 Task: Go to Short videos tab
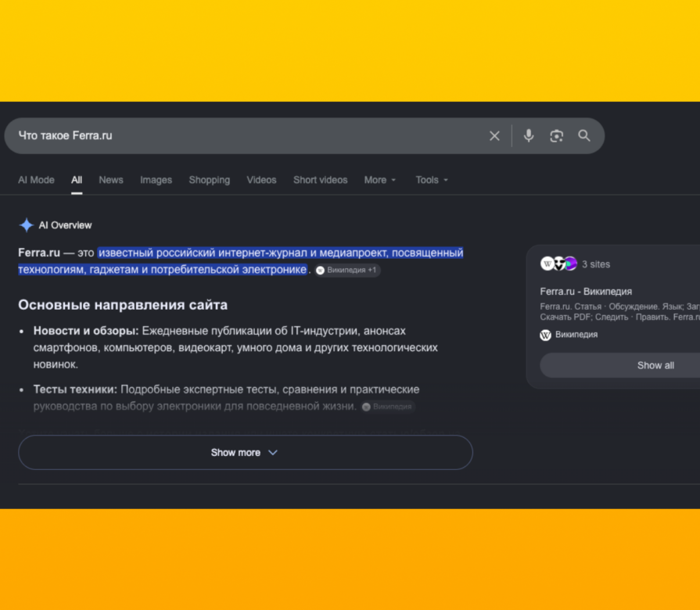tap(320, 180)
